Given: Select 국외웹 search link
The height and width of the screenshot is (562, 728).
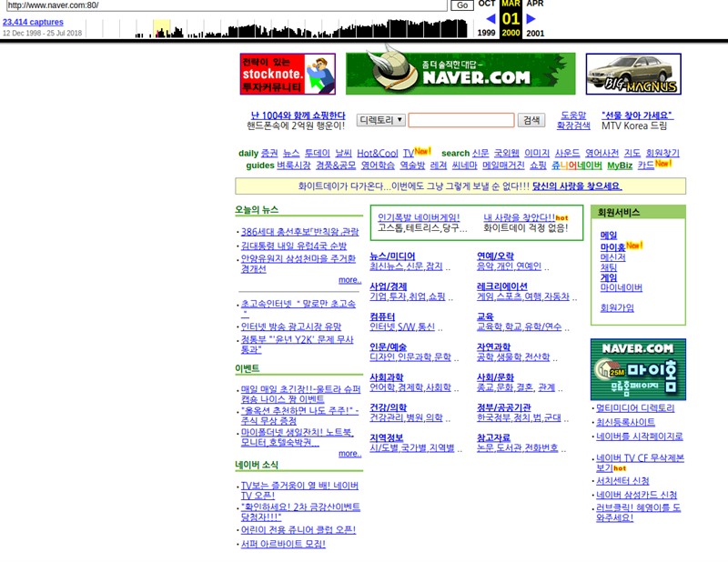Looking at the screenshot, I should (507, 153).
